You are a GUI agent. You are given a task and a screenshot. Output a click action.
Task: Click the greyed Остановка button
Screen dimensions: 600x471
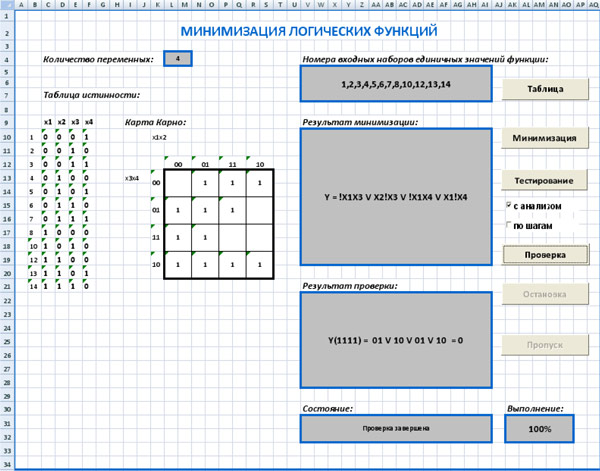545,294
